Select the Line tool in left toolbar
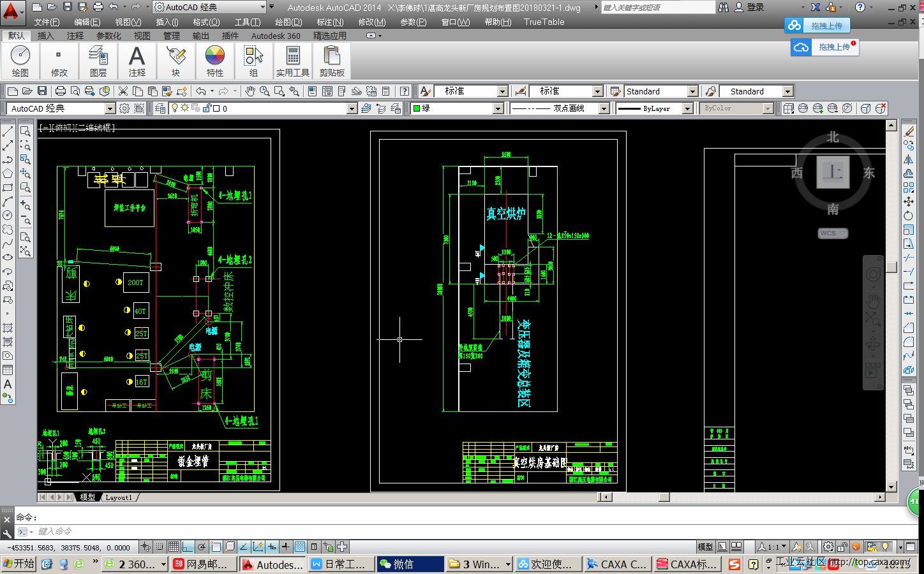Screen dimensions: 924x574 tap(8, 131)
